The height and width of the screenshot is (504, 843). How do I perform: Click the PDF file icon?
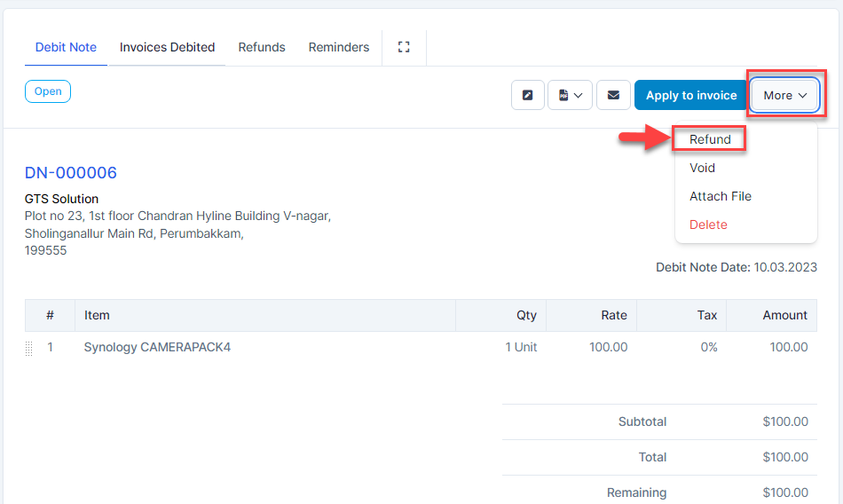[x=563, y=95]
